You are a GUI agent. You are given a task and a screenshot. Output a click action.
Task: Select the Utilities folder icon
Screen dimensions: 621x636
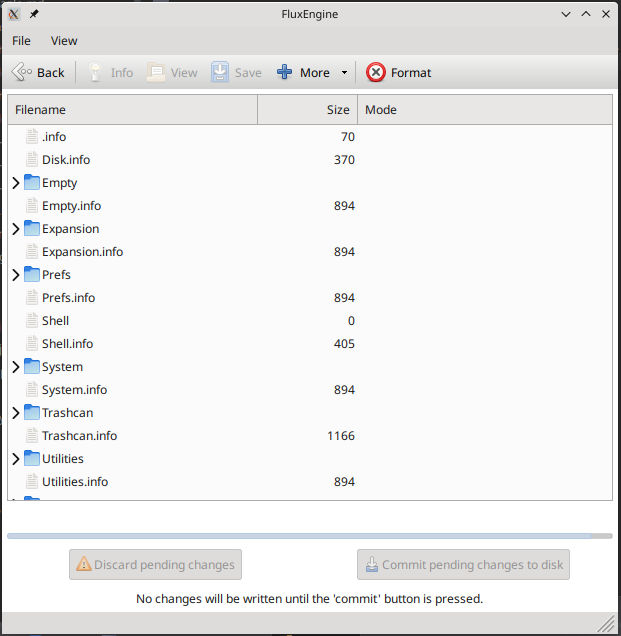pos(32,459)
